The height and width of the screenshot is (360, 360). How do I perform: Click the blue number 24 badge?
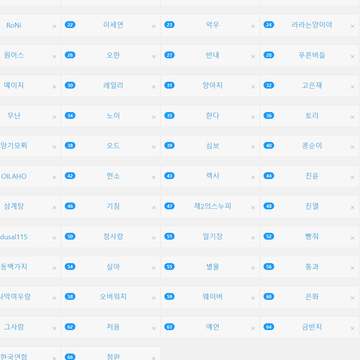click(269, 25)
